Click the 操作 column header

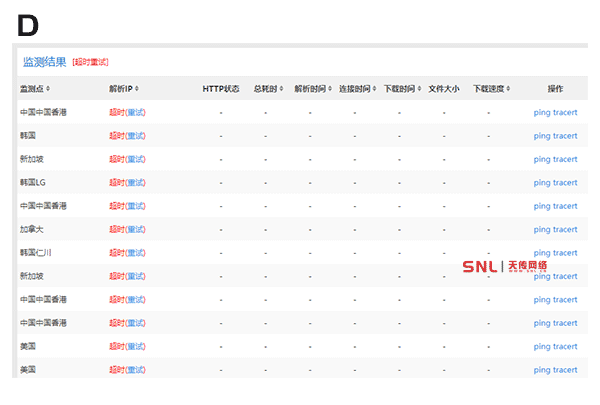tap(555, 89)
